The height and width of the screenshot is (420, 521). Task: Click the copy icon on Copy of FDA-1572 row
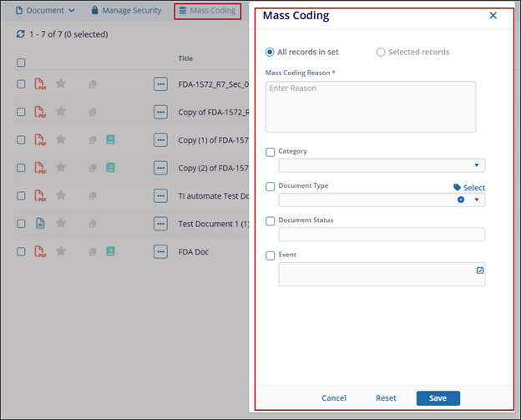pyautogui.click(x=93, y=112)
